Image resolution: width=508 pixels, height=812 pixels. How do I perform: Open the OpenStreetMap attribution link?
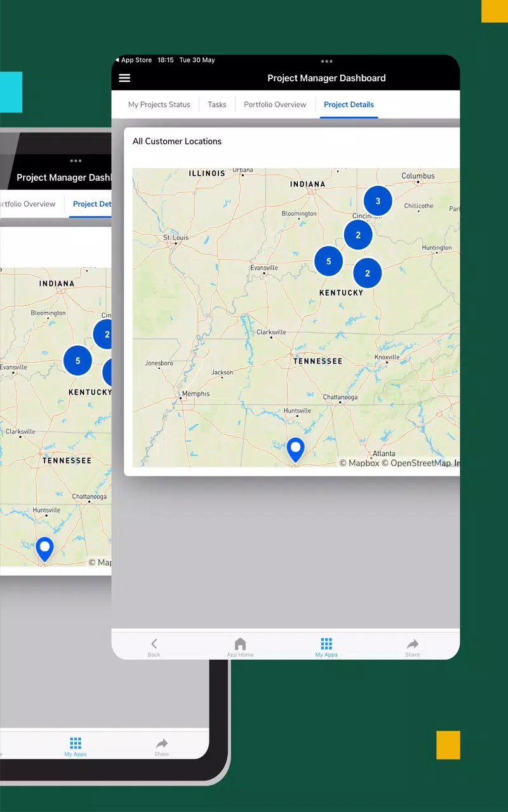pos(420,463)
